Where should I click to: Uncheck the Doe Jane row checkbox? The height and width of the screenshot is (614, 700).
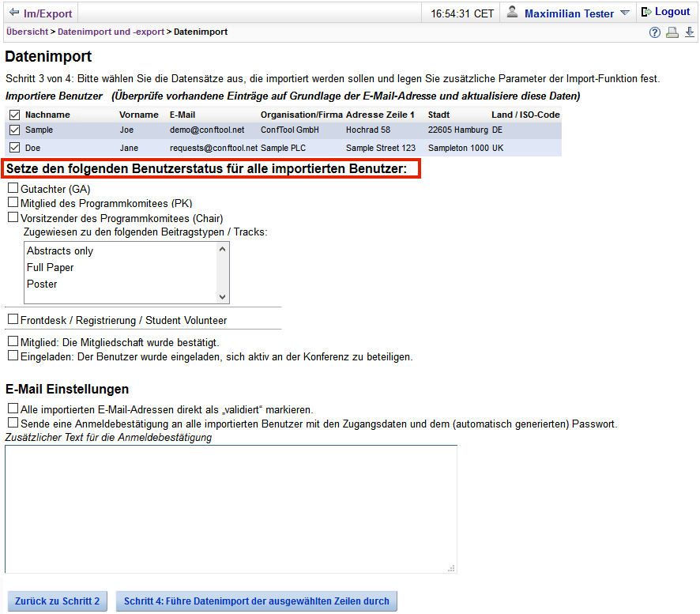(15, 147)
